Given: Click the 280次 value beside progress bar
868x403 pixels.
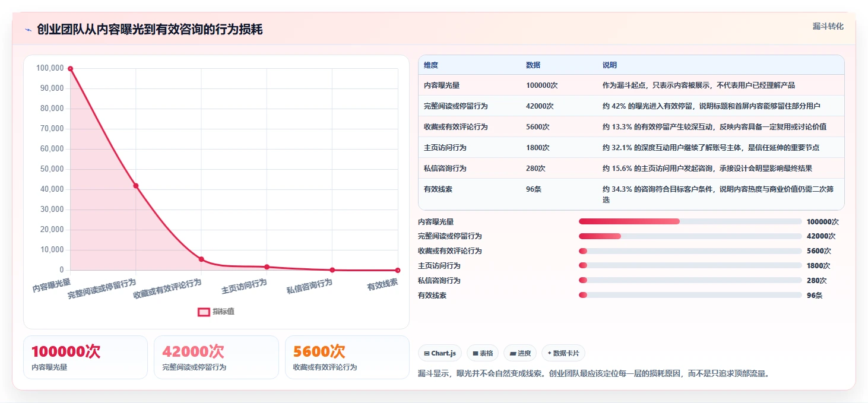Looking at the screenshot, I should 816,281.
